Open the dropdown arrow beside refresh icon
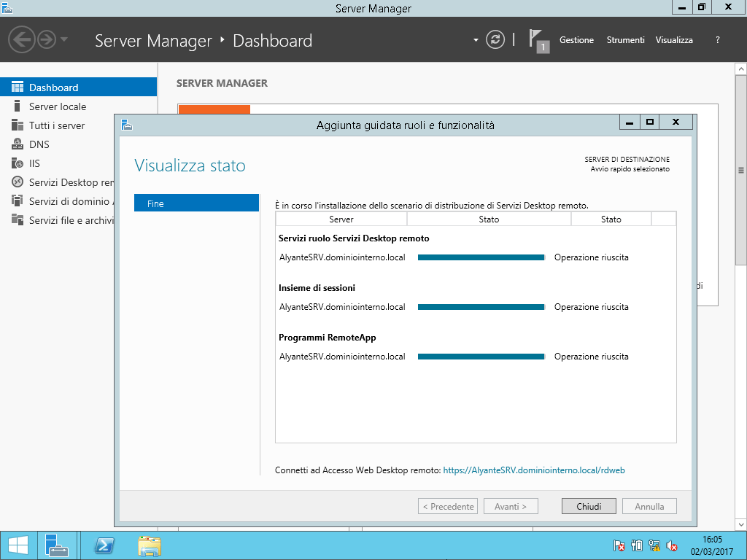 coord(476,40)
